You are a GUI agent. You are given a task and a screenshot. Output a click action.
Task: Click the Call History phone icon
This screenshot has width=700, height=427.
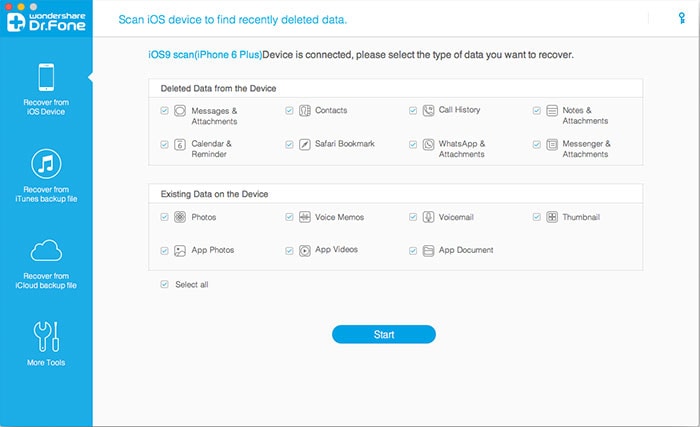[x=428, y=110]
